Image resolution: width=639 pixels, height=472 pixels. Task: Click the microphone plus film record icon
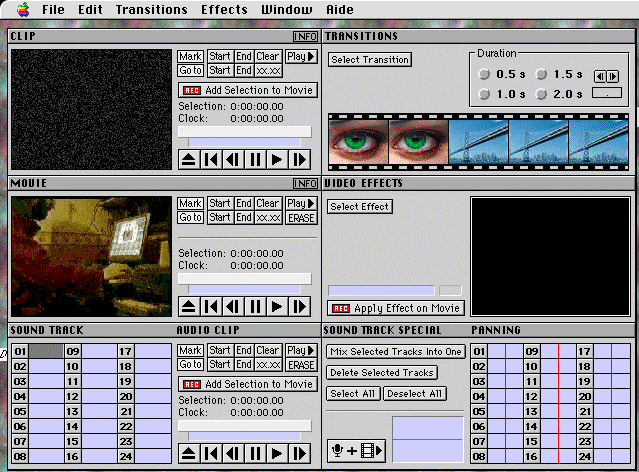point(357,451)
